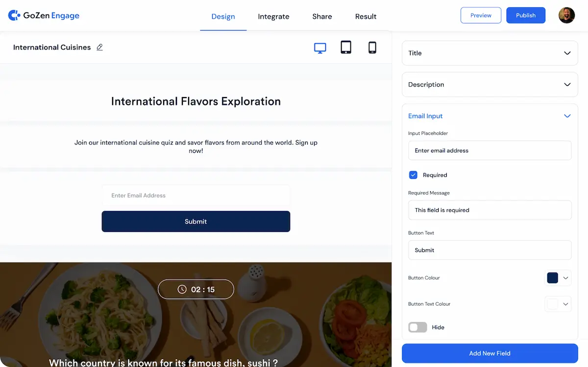Switch to mobile phone preview icon
The image size is (588, 367).
click(x=372, y=48)
